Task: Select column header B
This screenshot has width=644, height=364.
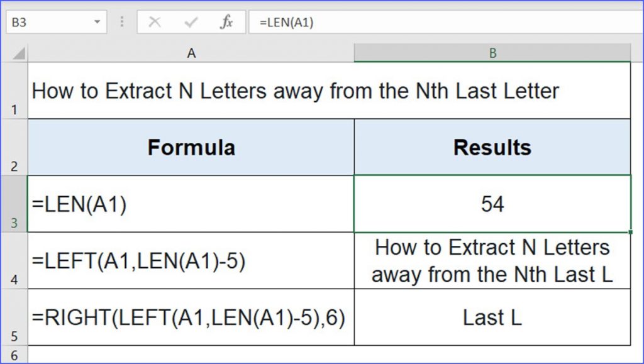Action: [493, 53]
